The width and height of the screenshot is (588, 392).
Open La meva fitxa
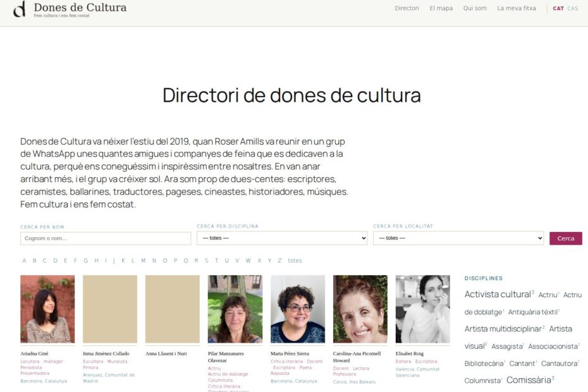click(x=517, y=8)
